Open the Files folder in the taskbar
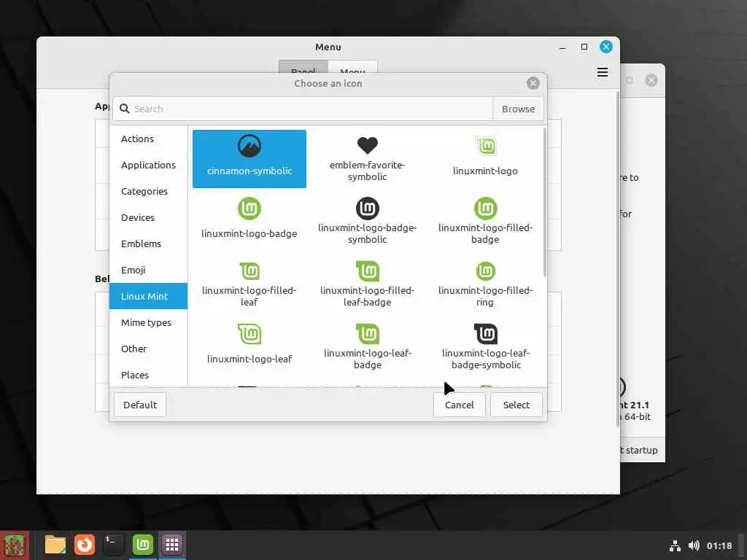This screenshot has width=747, height=560. tap(55, 544)
